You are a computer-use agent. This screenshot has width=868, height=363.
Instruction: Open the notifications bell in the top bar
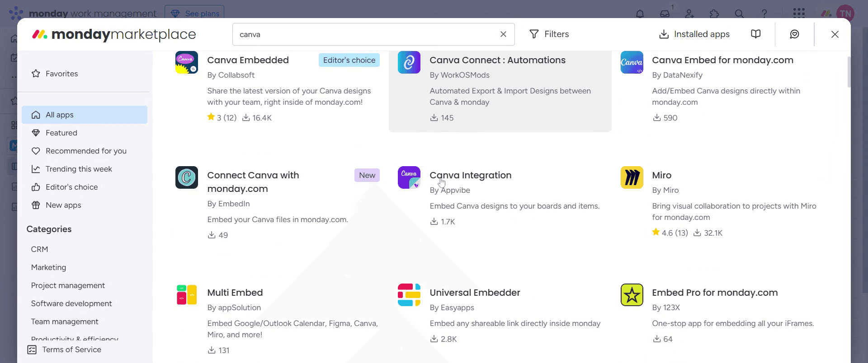coord(640,14)
